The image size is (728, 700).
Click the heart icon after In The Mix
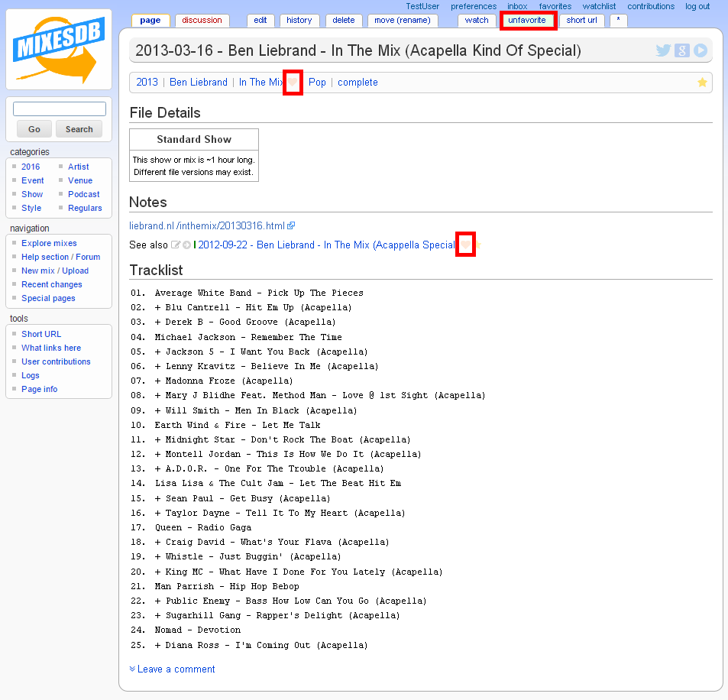[x=293, y=83]
